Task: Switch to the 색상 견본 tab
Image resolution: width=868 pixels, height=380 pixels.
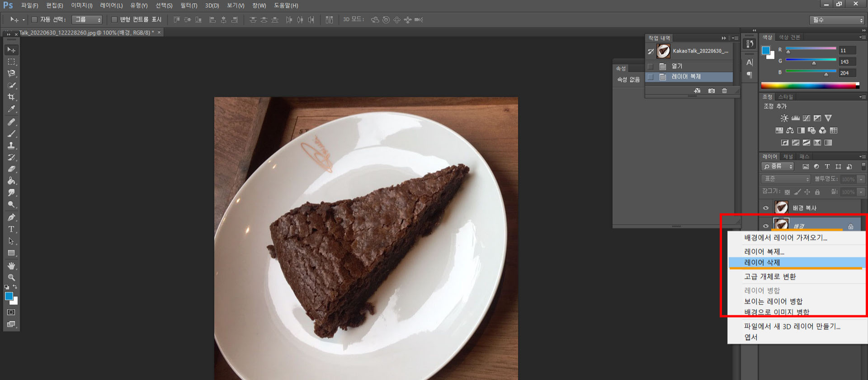Action: coord(789,37)
